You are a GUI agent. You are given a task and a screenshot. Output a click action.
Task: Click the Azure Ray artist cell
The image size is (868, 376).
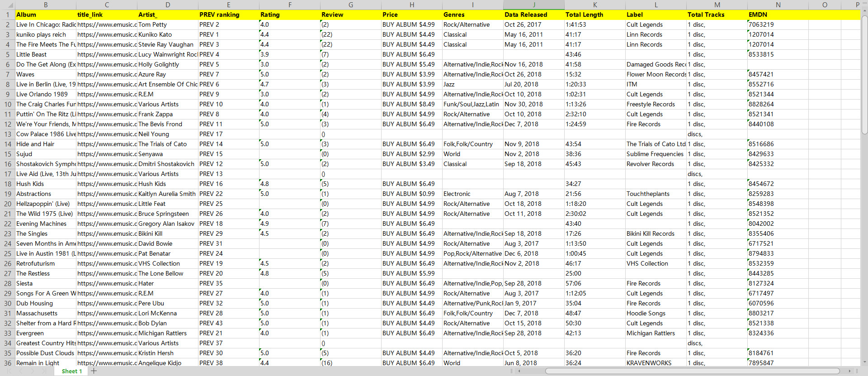pyautogui.click(x=168, y=74)
